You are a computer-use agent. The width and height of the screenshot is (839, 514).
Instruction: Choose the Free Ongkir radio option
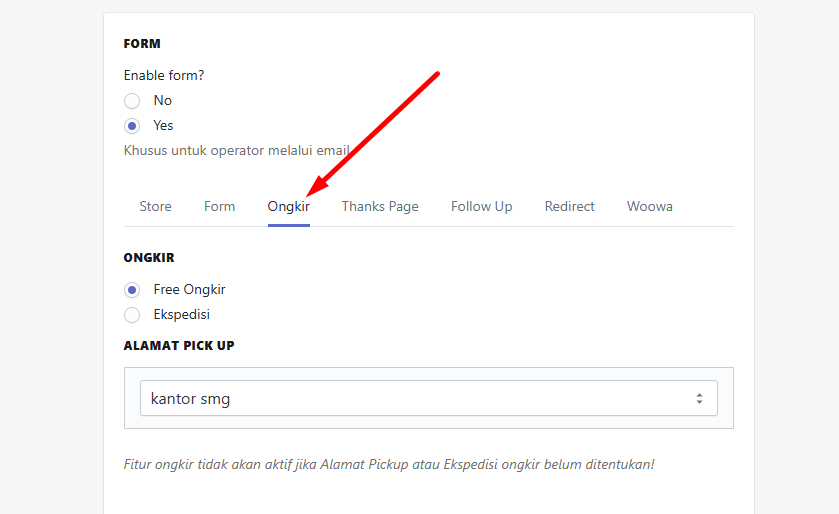click(132, 290)
